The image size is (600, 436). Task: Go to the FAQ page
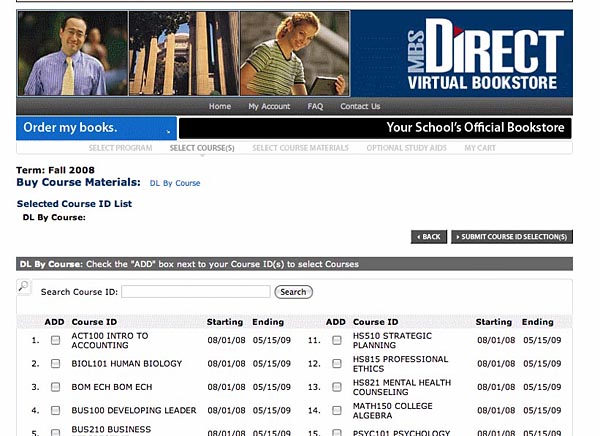[x=315, y=106]
